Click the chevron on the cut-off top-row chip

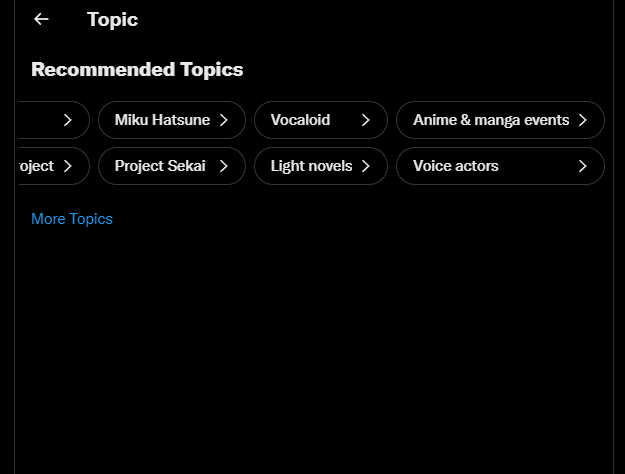click(67, 120)
